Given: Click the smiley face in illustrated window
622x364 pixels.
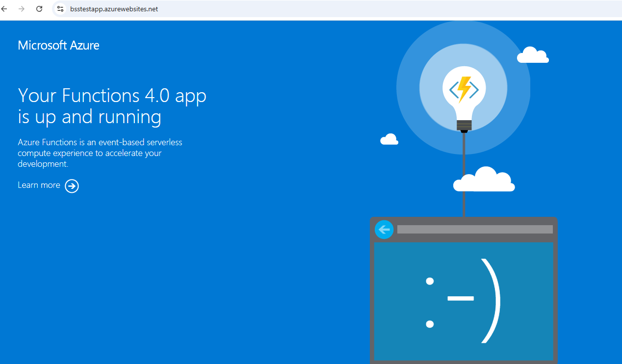Looking at the screenshot, I should [x=463, y=300].
